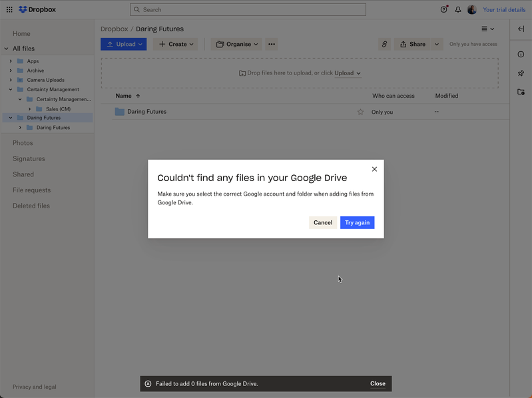Collapse the right side panel
This screenshot has width=532, height=398.
521,29
